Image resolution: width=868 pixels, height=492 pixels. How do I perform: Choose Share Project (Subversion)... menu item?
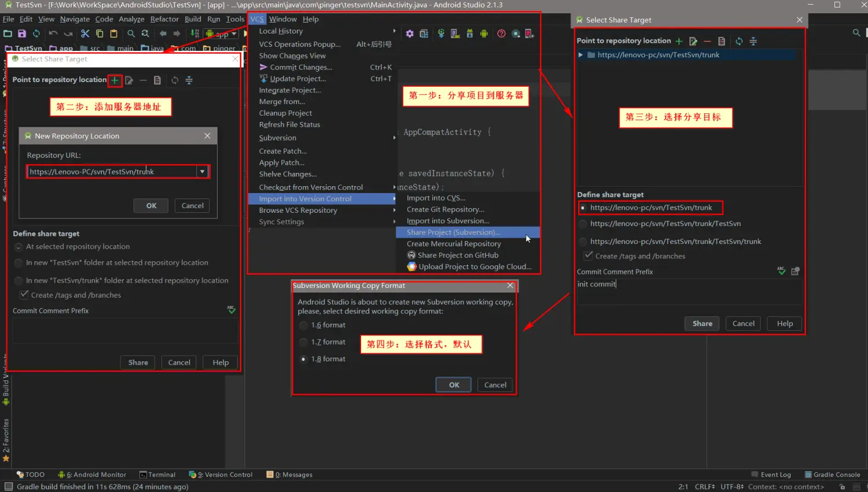[x=468, y=232]
